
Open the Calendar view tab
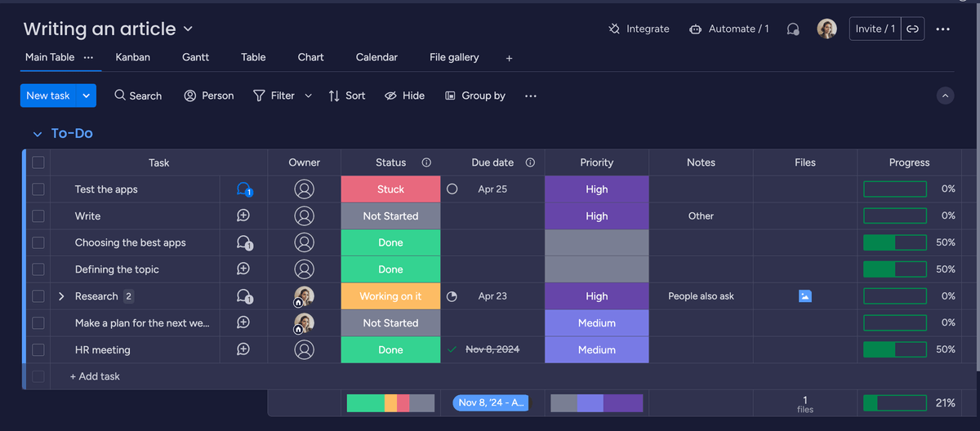[376, 57]
